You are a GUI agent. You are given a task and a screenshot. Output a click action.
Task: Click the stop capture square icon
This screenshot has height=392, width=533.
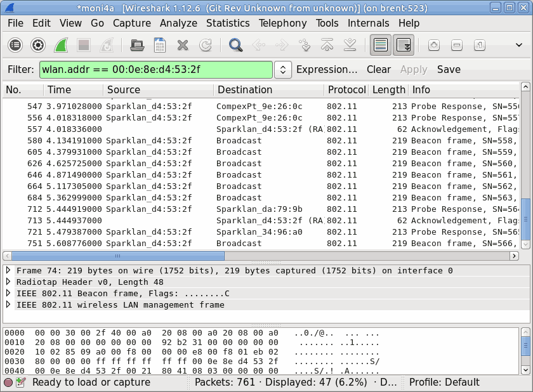pos(84,45)
